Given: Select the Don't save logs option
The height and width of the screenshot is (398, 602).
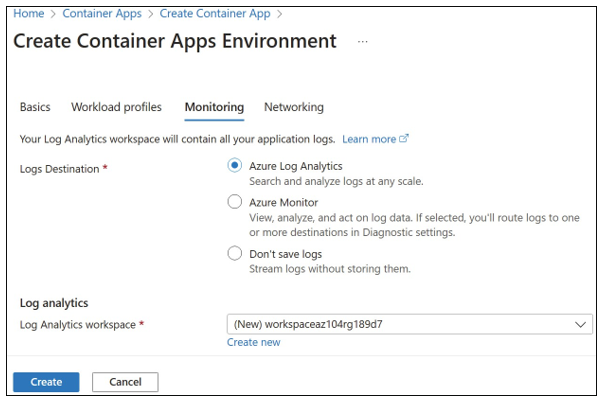Looking at the screenshot, I should coord(235,253).
